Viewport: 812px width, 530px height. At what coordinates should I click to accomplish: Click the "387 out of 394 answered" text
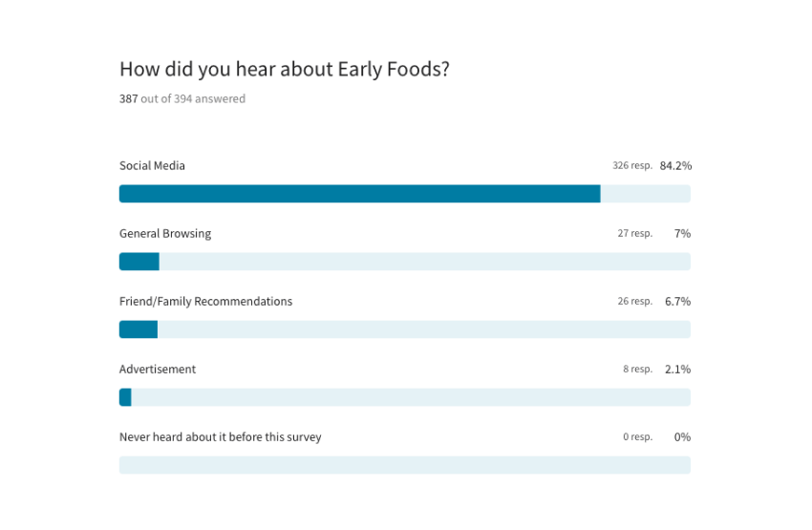182,98
